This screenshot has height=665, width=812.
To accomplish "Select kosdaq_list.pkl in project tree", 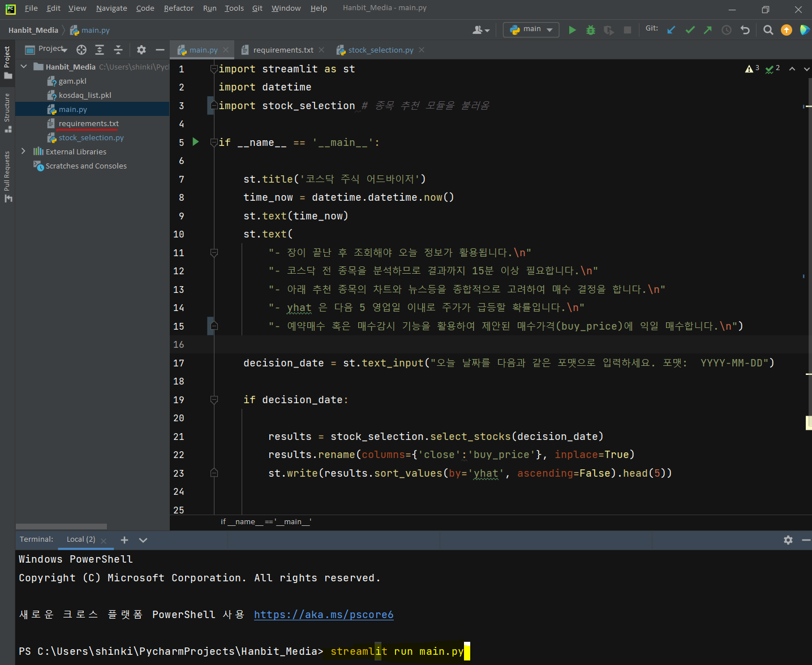I will [85, 95].
